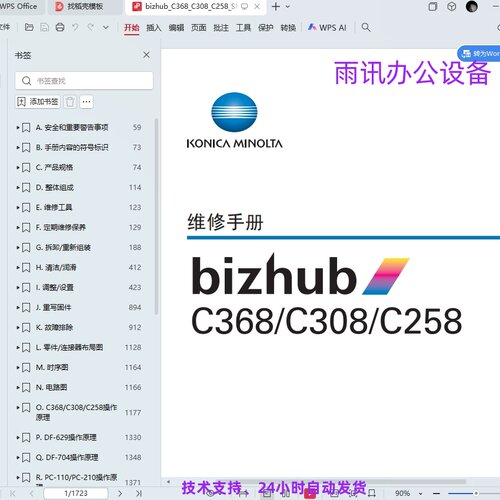The image size is (500, 500).
Task: Go to previous page arrow
Action: [32, 493]
